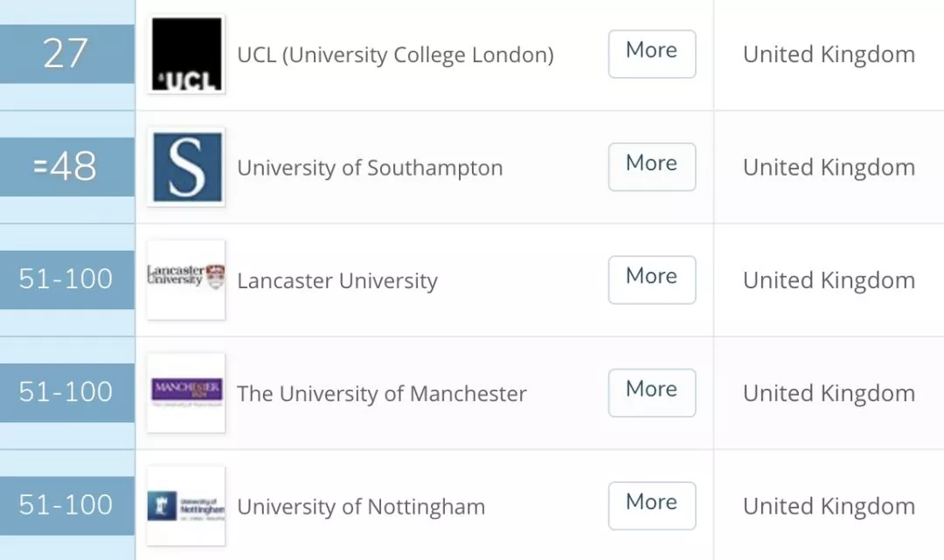Open More for University of Southampton
Image resolution: width=944 pixels, height=560 pixels.
[652, 167]
